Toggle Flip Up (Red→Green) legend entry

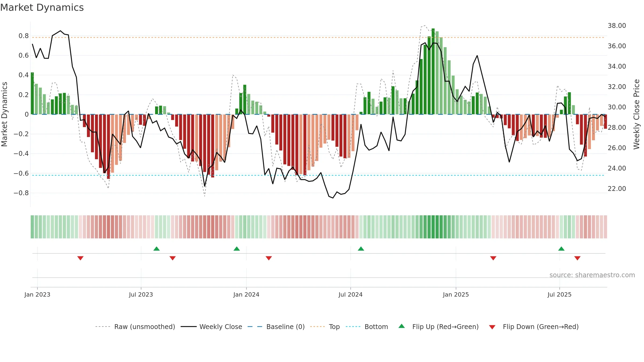point(438,327)
